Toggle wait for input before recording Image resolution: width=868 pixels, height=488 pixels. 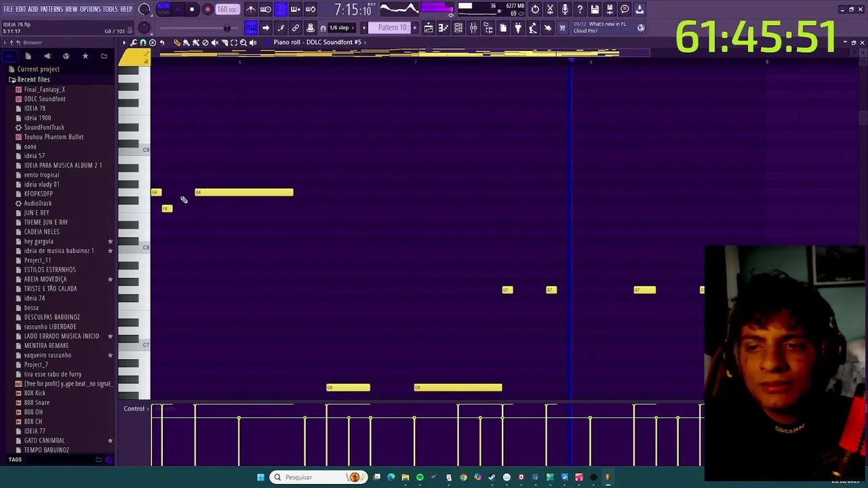pos(266,9)
